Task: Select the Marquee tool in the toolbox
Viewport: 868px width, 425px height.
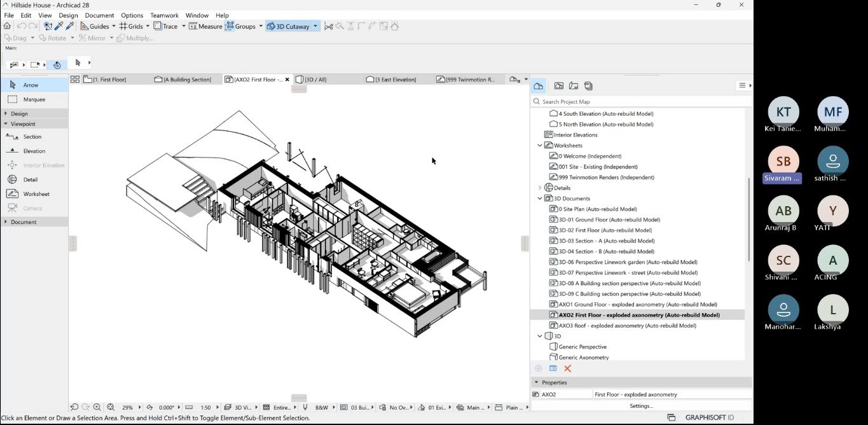Action: click(x=34, y=99)
